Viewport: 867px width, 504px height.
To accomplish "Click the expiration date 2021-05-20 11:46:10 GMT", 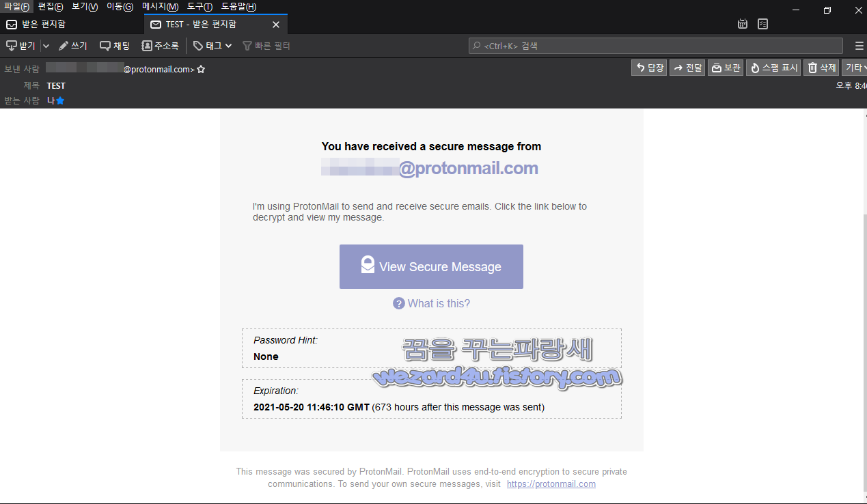I will tap(312, 407).
